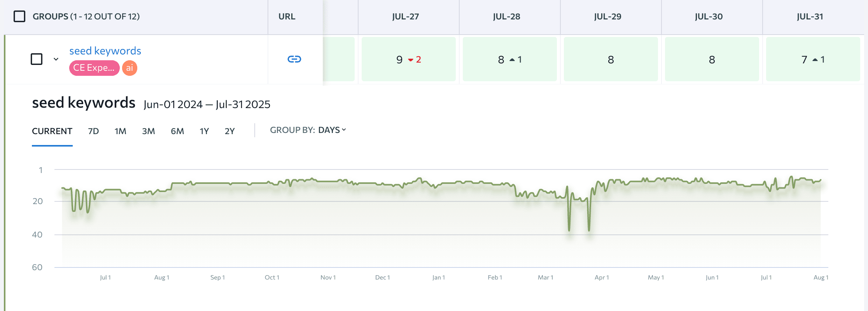868x311 pixels.
Task: Switch to the 7D range tab
Action: [x=93, y=131]
